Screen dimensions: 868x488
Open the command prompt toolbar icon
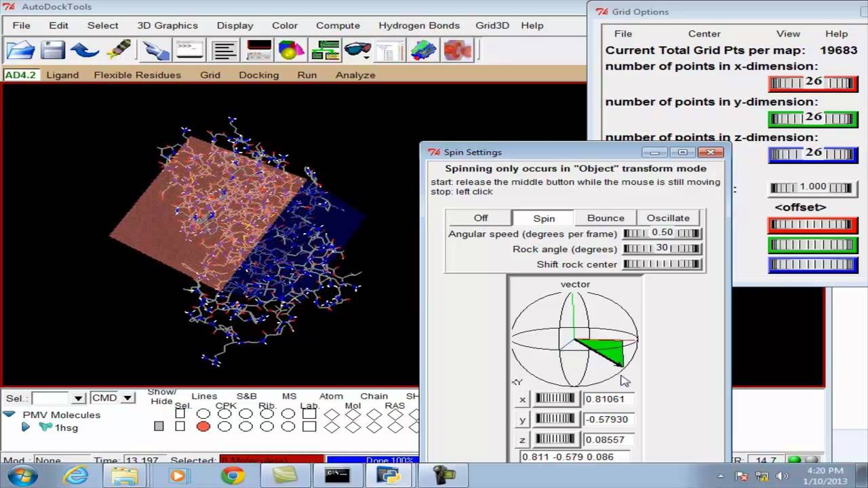(x=189, y=50)
